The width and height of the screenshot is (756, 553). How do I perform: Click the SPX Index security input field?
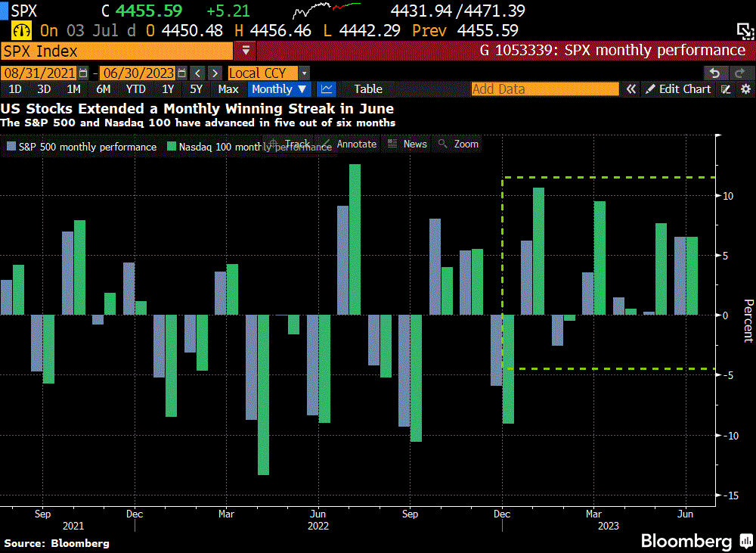tap(116, 51)
